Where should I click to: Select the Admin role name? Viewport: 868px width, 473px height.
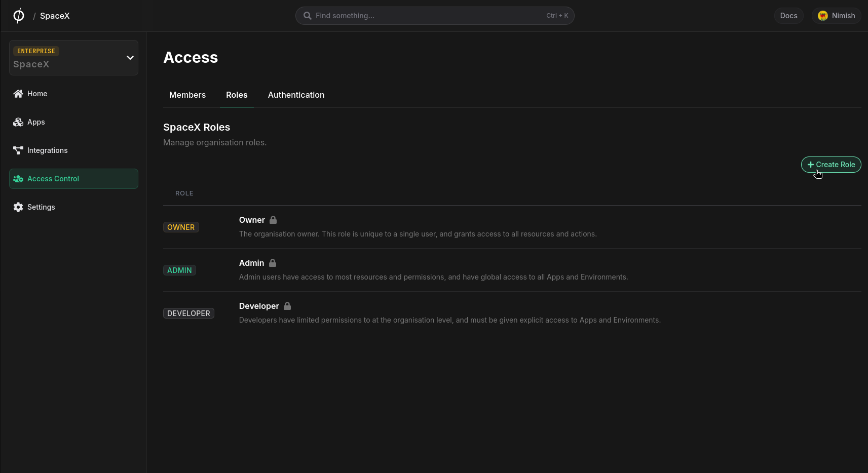tap(251, 263)
